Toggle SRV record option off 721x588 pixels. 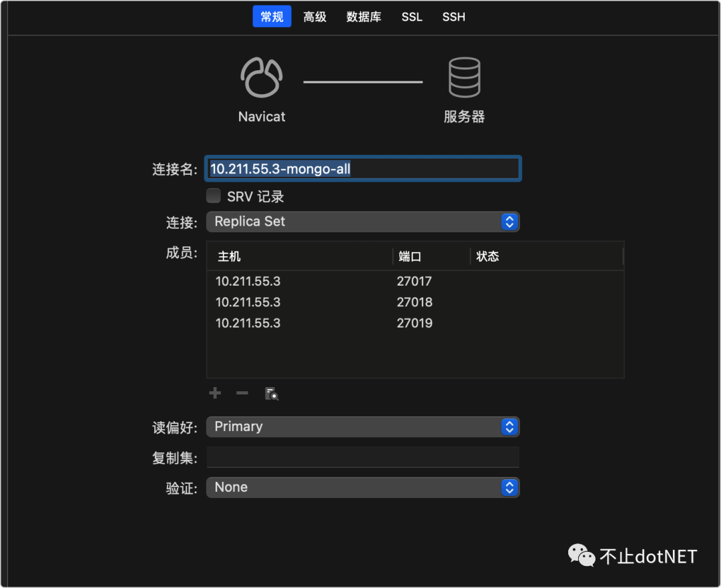pos(213,196)
